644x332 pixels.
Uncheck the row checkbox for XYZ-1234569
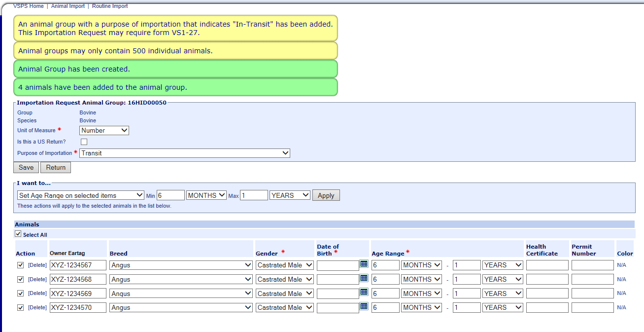point(20,293)
